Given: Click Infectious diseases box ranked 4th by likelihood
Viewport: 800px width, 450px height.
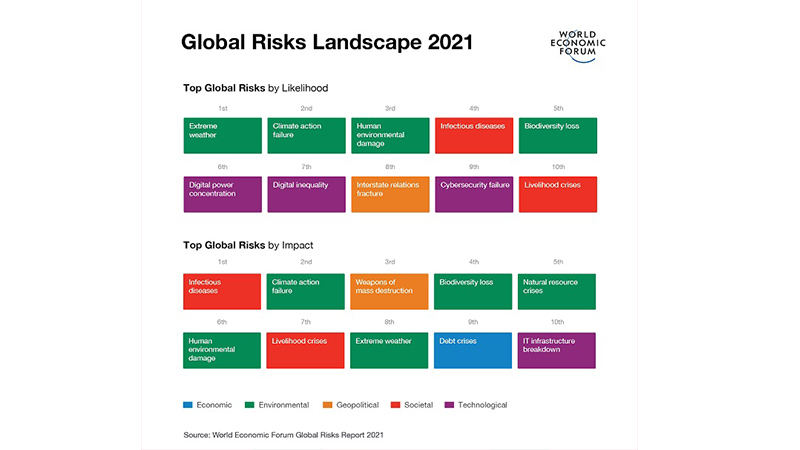Looking at the screenshot, I should [x=474, y=136].
